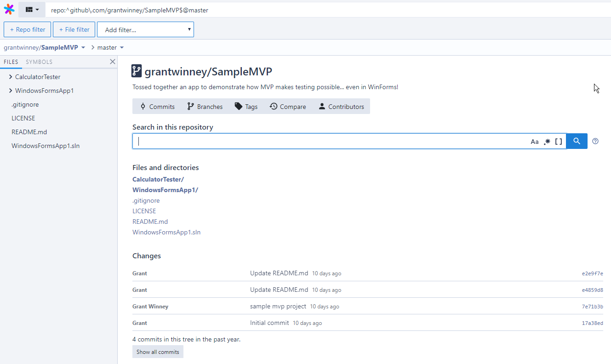Viewport: 611px width, 364px height.
Task: Open the Compare view
Action: tap(288, 107)
